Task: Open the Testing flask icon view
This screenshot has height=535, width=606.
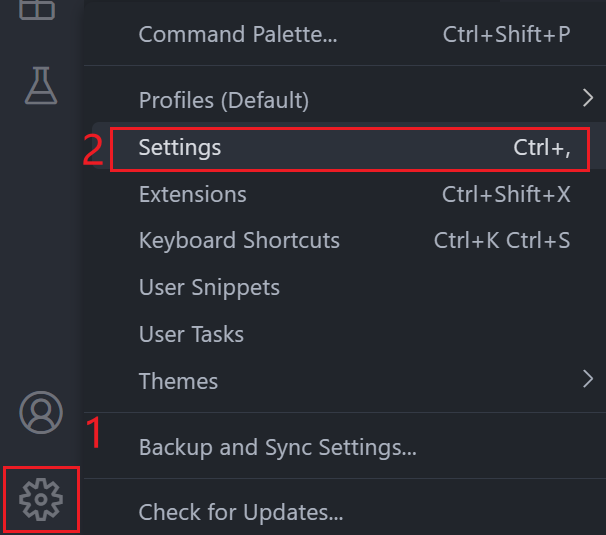Action: click(41, 86)
